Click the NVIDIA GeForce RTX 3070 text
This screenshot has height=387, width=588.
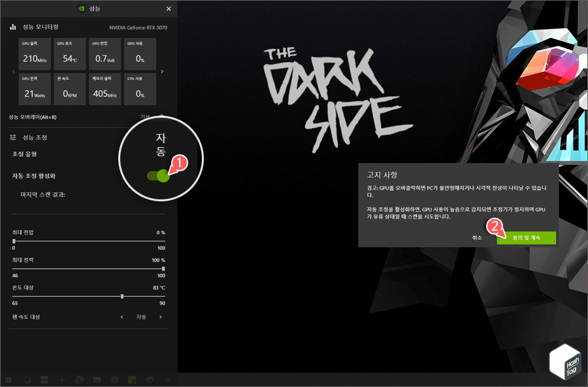pos(138,27)
